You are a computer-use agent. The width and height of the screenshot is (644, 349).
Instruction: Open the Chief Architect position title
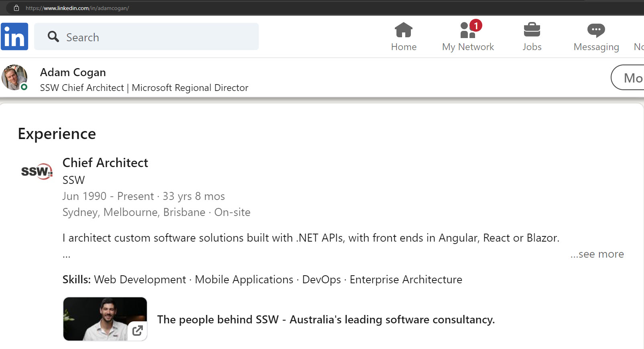click(105, 163)
